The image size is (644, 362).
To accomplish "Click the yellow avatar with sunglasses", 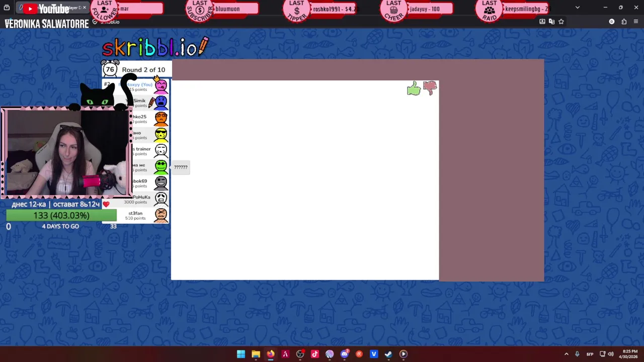I will click(161, 135).
